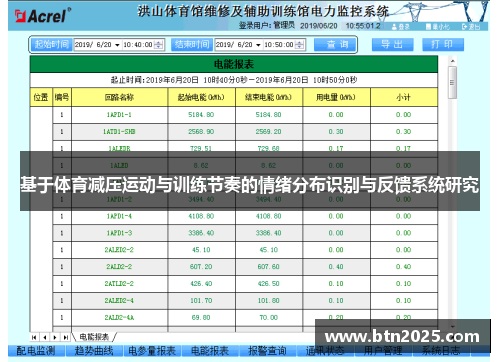The width and height of the screenshot is (500, 362).
Task: Select circuit name cell 2ALD2-4A
Action: click(119, 318)
